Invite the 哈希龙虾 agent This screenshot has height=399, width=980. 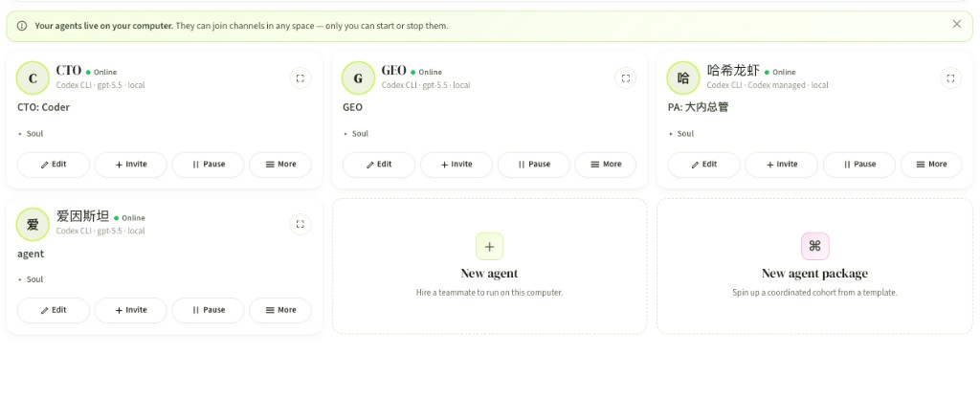click(x=781, y=165)
